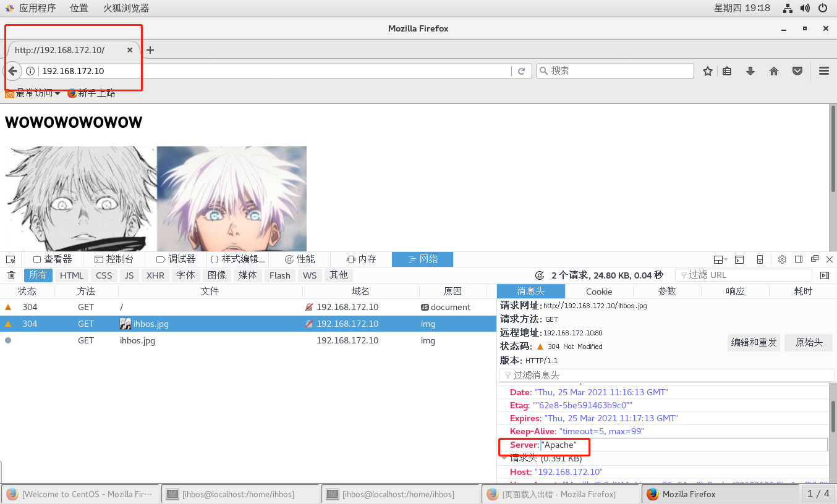This screenshot has width=837, height=504.
Task: Toggle the XHR request filter
Action: 155,275
